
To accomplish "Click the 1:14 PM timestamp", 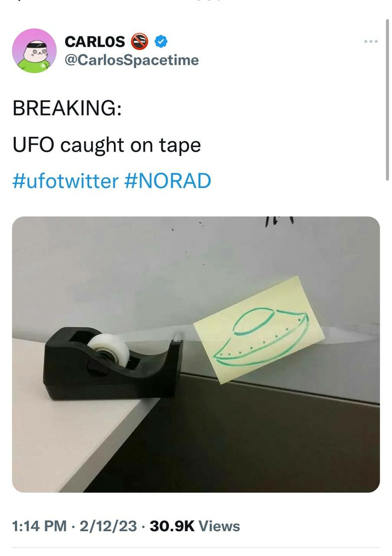I will pos(39,526).
